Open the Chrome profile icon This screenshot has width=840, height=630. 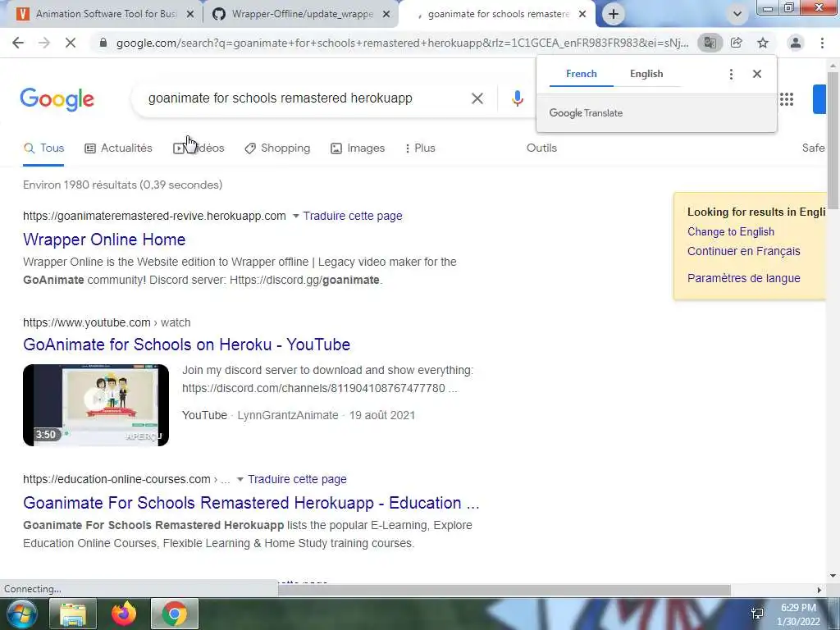796,43
